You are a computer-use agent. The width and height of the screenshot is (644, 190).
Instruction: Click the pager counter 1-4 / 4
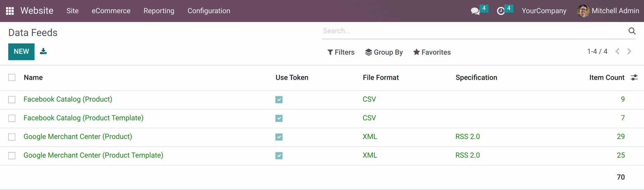597,51
